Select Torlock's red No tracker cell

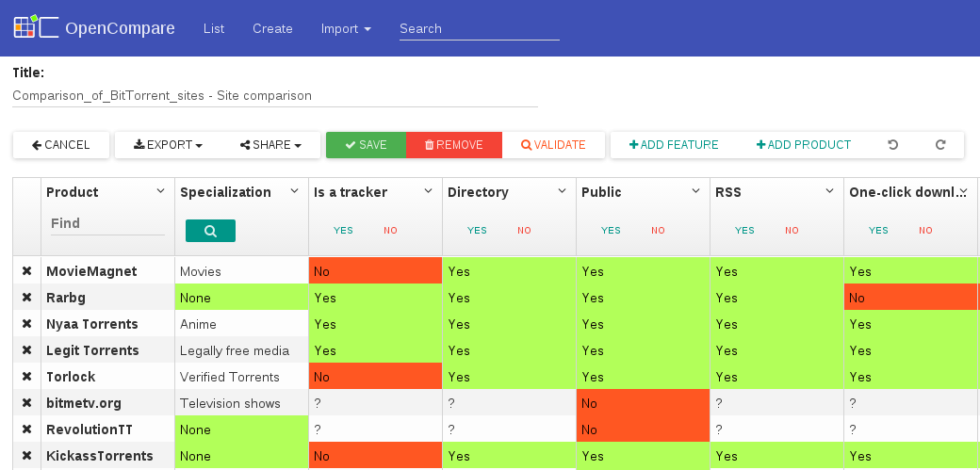pyautogui.click(x=376, y=377)
